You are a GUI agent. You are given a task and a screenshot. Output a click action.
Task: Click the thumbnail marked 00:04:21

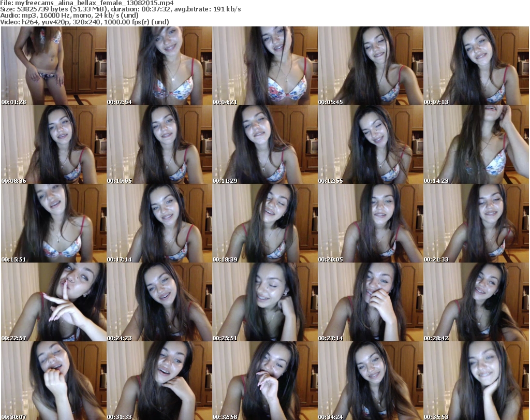click(265, 66)
